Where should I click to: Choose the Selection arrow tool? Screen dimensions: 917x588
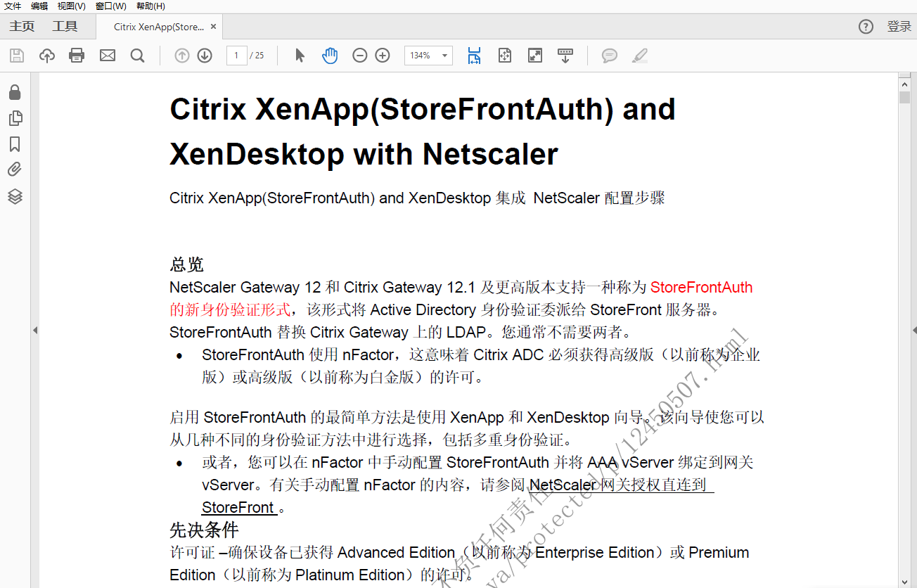point(300,56)
